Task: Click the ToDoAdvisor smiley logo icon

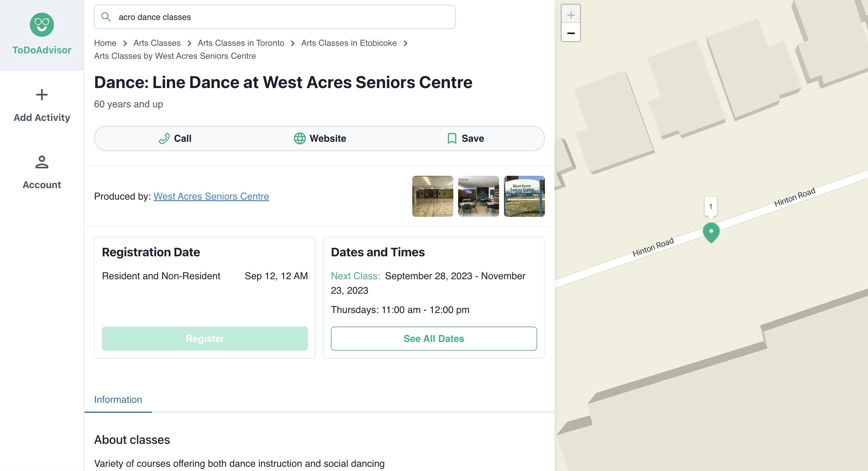Action: click(42, 25)
